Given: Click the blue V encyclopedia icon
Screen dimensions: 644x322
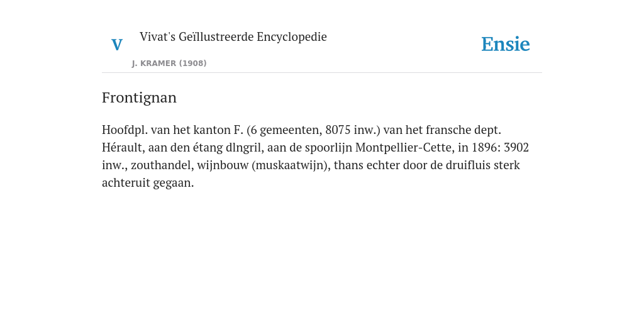Looking at the screenshot, I should [x=117, y=45].
